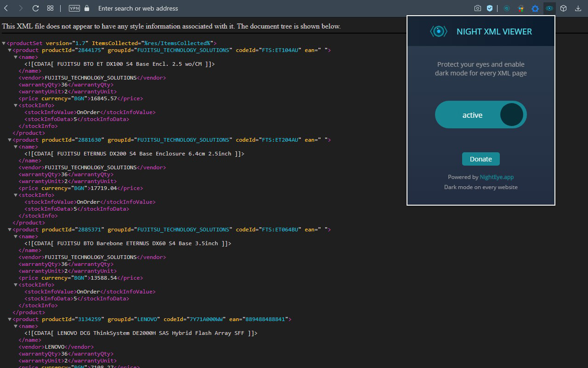Open the Downloads arrow icon
Image resolution: width=588 pixels, height=368 pixels.
click(577, 8)
